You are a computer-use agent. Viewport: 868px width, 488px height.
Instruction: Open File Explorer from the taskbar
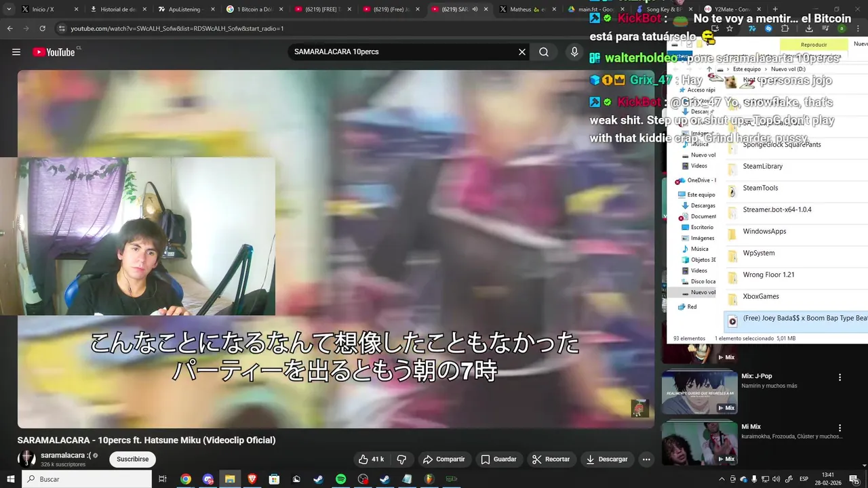[230, 479]
